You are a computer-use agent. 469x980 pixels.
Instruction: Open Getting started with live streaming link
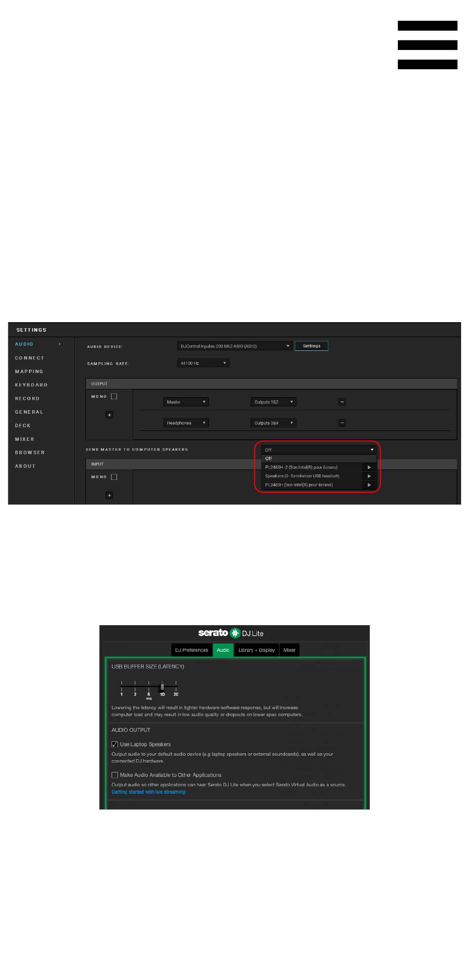149,792
